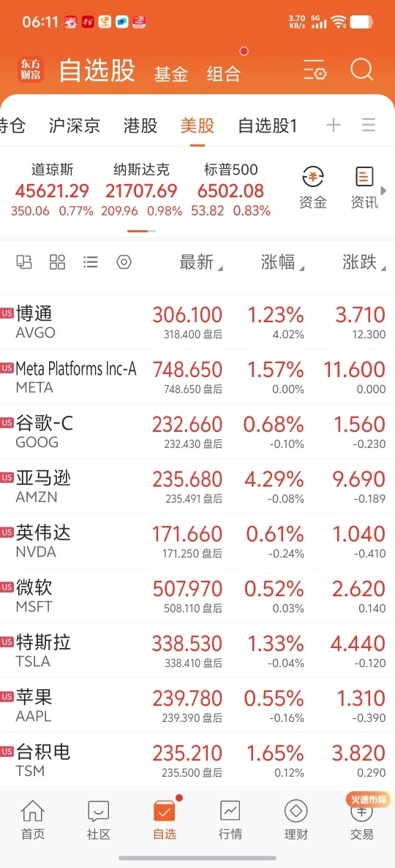Image resolution: width=395 pixels, height=868 pixels.
Task: Open 社区 community in bottom bar
Action: [99, 820]
